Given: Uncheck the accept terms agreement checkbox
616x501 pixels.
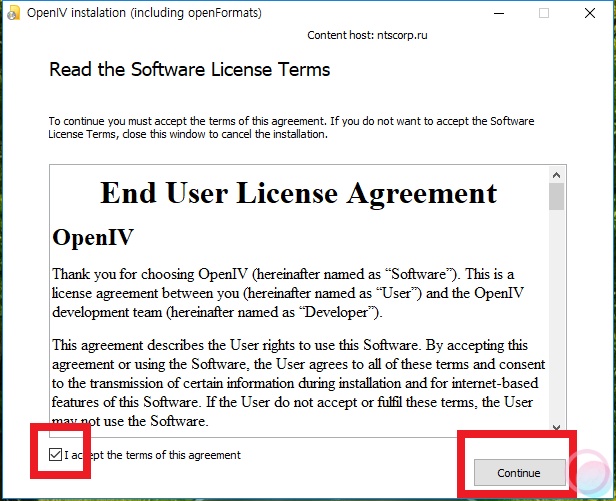Looking at the screenshot, I should [x=55, y=455].
